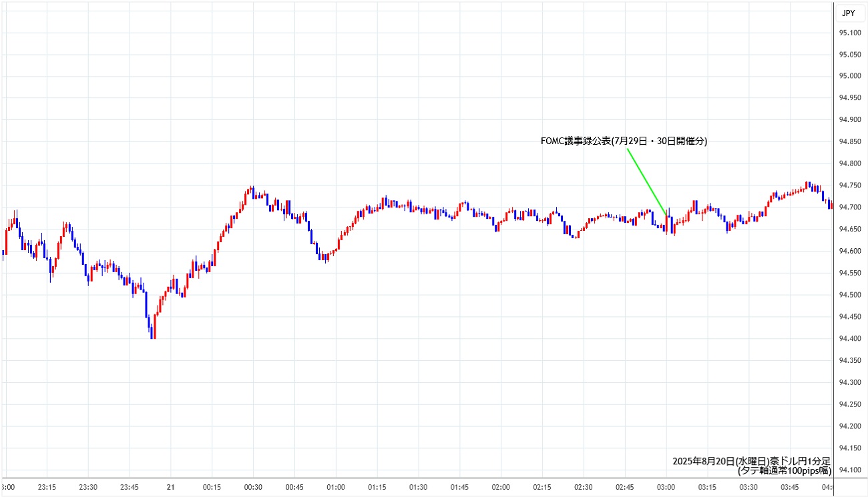Click the 94.250 price axis label
Viewport: 868px width, 497px height.
[x=850, y=404]
